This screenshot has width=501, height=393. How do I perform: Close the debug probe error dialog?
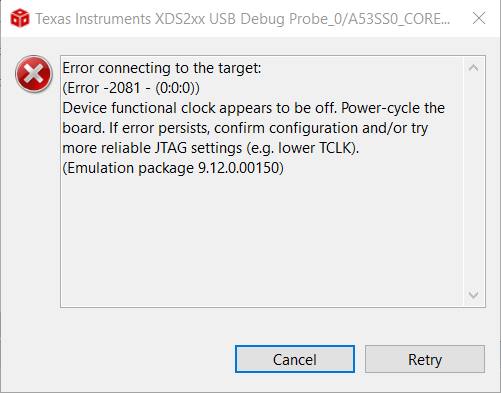pyautogui.click(x=479, y=18)
